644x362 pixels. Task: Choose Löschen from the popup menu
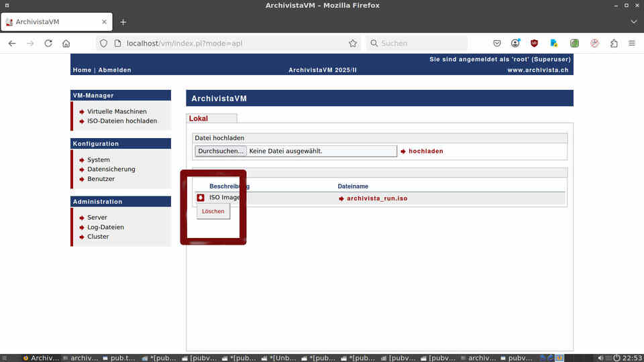tap(213, 211)
